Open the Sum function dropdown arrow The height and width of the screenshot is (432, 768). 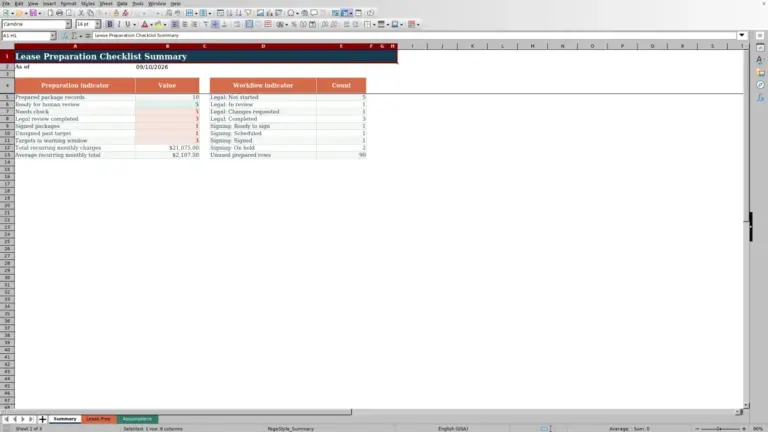[81, 36]
